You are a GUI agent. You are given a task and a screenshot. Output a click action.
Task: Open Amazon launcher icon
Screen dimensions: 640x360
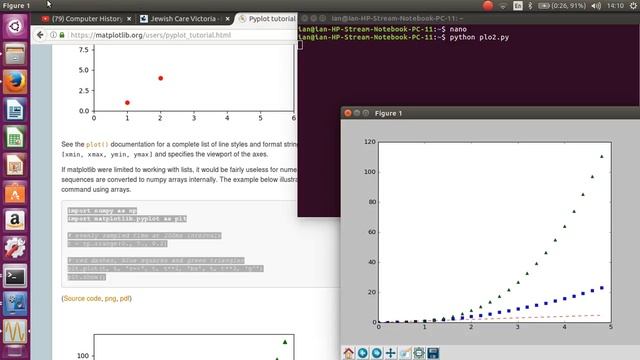coord(15,221)
